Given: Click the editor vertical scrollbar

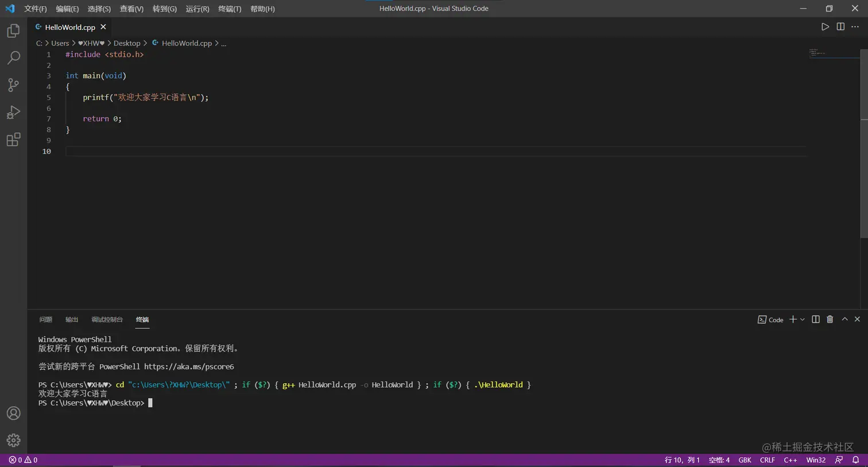Looking at the screenshot, I should point(863,144).
